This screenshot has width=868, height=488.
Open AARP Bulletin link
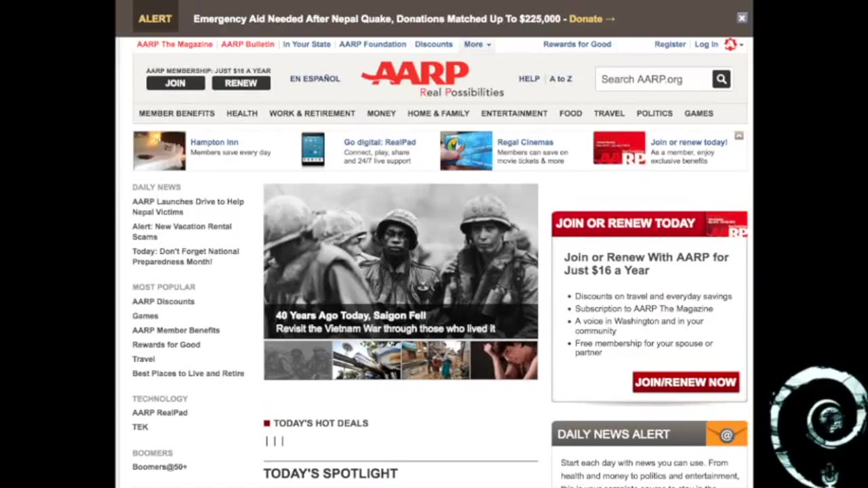248,44
